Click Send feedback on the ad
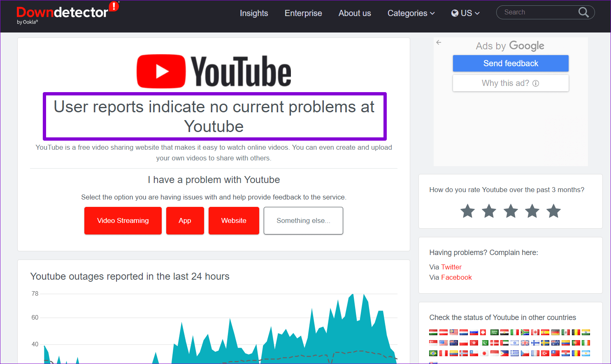This screenshot has height=364, width=611. [511, 63]
